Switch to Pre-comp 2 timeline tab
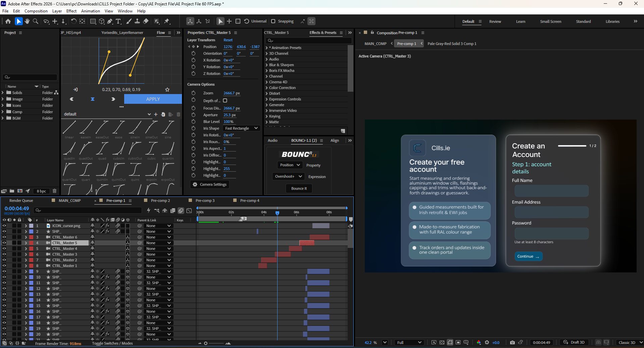This screenshot has width=644, height=348. tap(160, 201)
